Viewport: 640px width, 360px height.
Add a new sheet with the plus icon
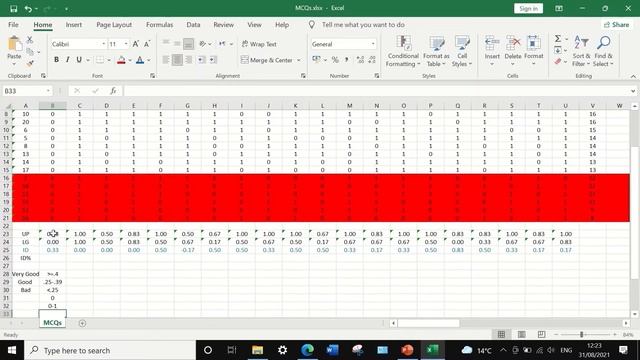[x=82, y=323]
